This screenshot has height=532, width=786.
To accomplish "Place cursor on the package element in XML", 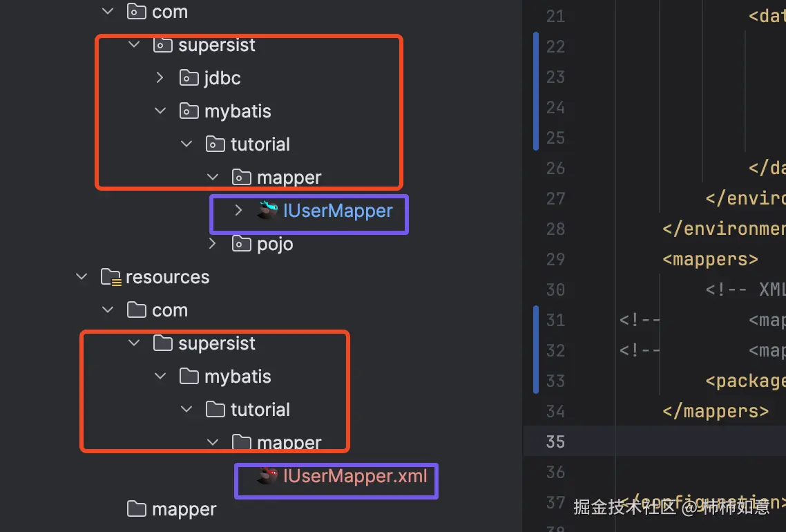I will (x=745, y=381).
